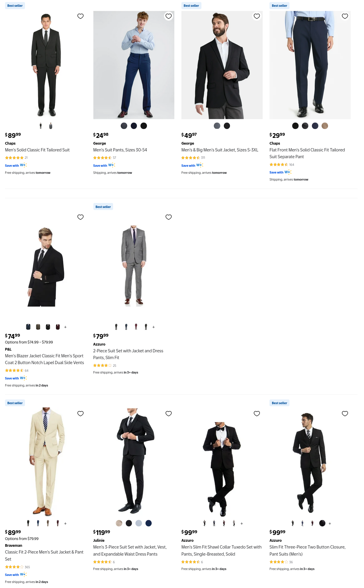Select tan swatch for Chaps Suit Separate Pant
The image size is (364, 588).
325,126
